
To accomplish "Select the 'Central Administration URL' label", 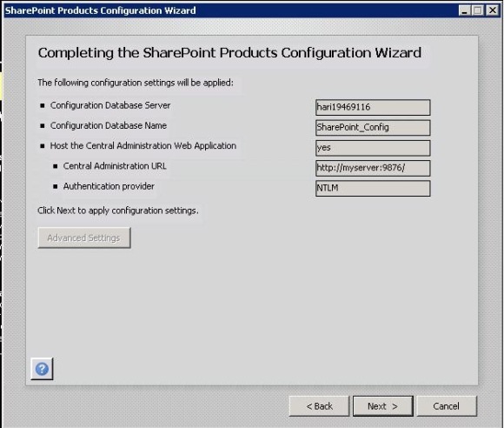I will pos(115,166).
